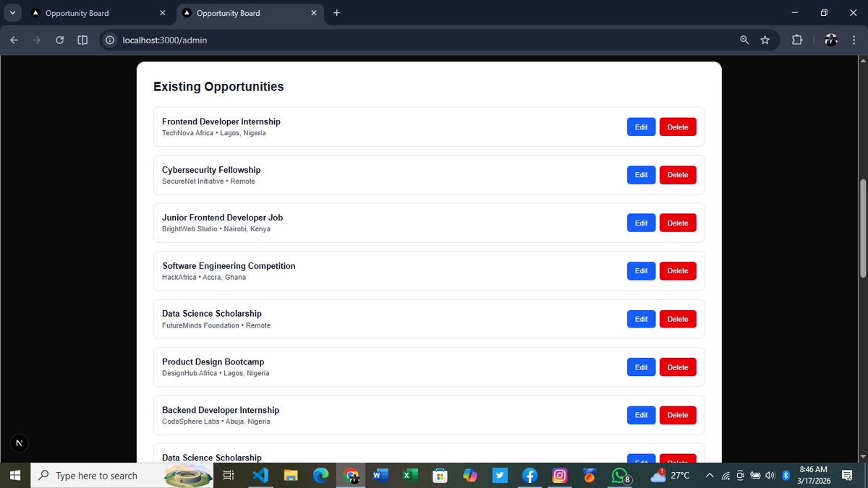Open Copilot from the taskbar

click(470, 476)
